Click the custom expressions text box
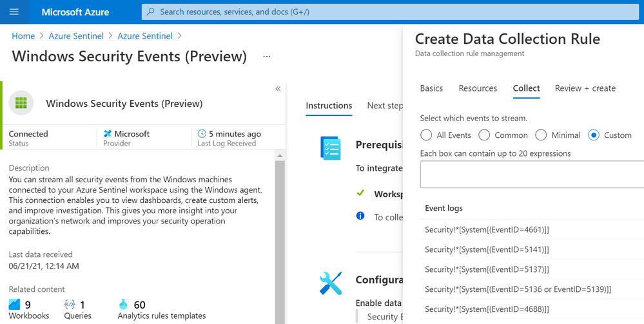The width and height of the screenshot is (644, 324). pos(532,175)
